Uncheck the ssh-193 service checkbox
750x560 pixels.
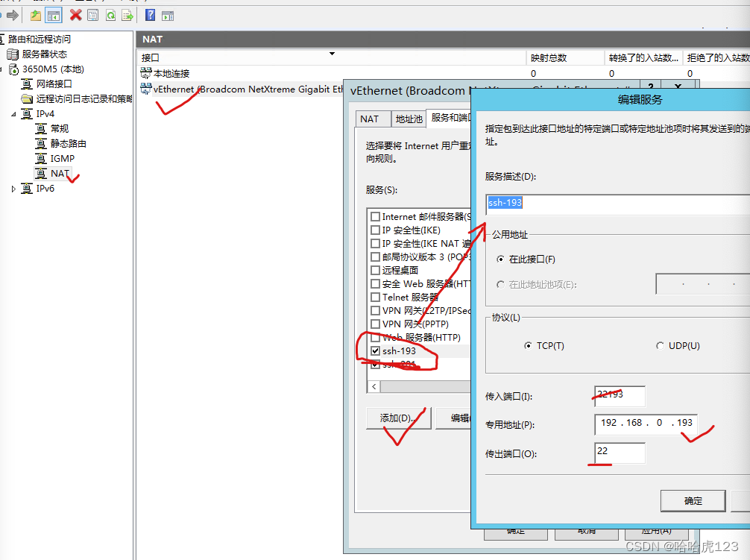click(x=376, y=350)
